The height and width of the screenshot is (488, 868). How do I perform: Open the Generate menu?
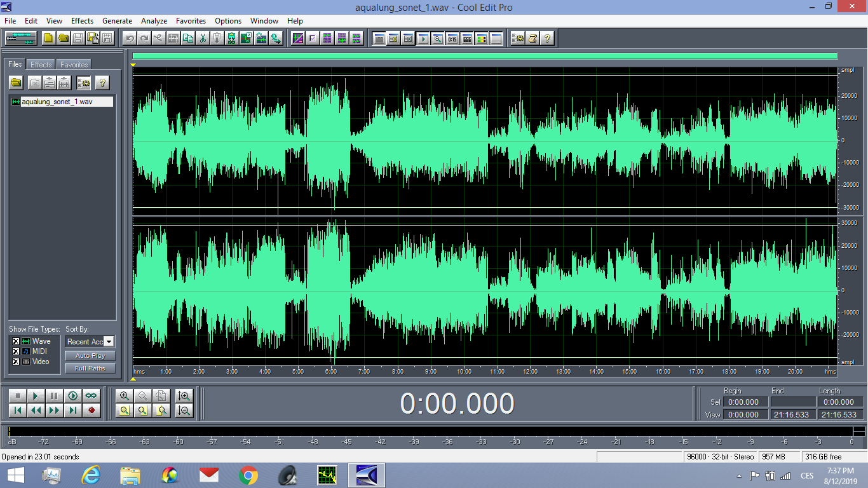tap(117, 21)
